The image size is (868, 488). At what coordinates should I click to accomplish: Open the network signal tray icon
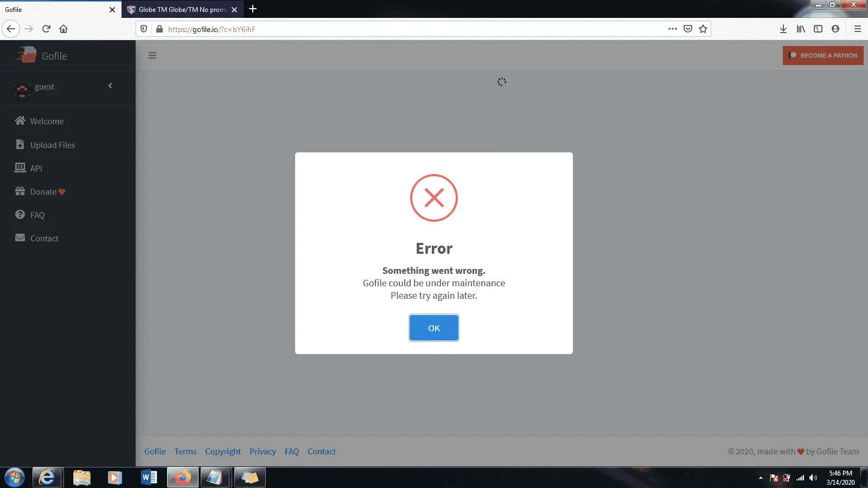click(x=800, y=478)
